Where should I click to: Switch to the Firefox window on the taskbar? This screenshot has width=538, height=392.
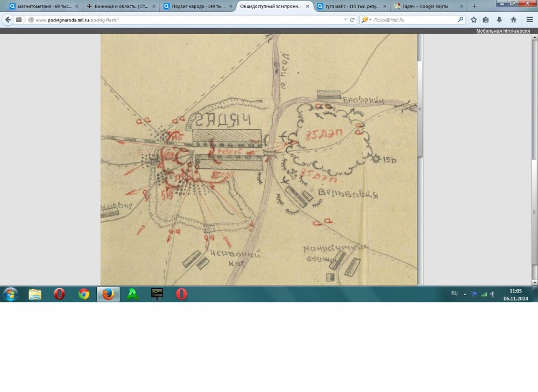click(x=108, y=294)
